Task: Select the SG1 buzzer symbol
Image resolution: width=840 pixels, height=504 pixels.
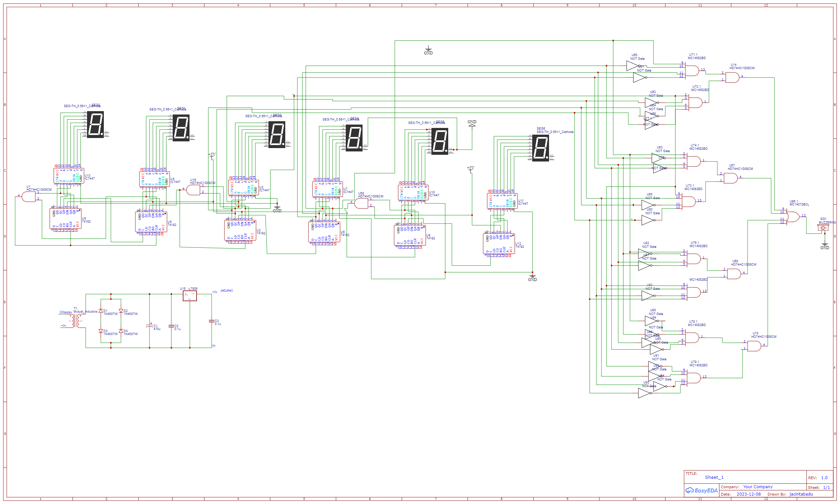Action: tap(823, 228)
